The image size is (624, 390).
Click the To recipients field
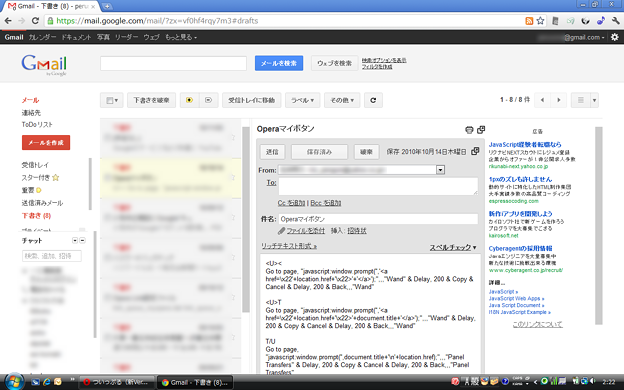pos(378,186)
